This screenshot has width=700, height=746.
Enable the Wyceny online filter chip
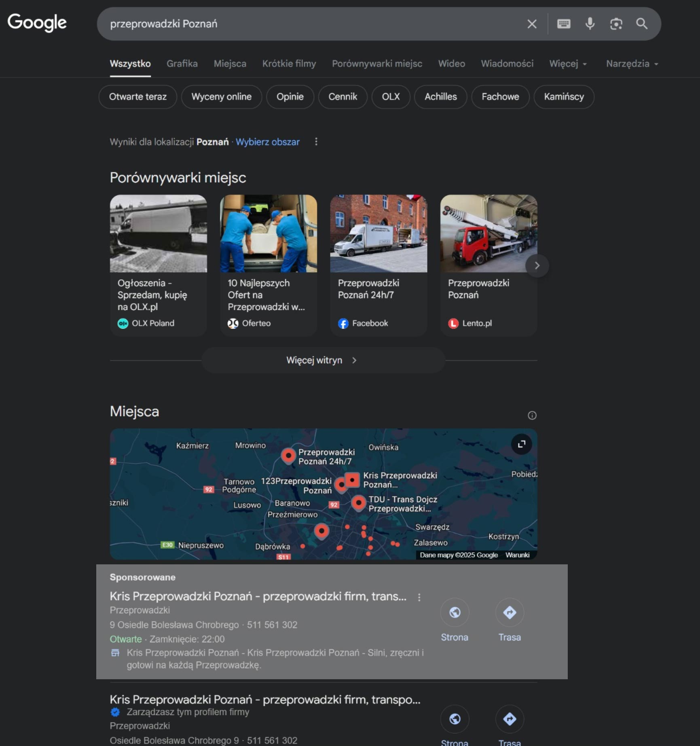pyautogui.click(x=221, y=97)
